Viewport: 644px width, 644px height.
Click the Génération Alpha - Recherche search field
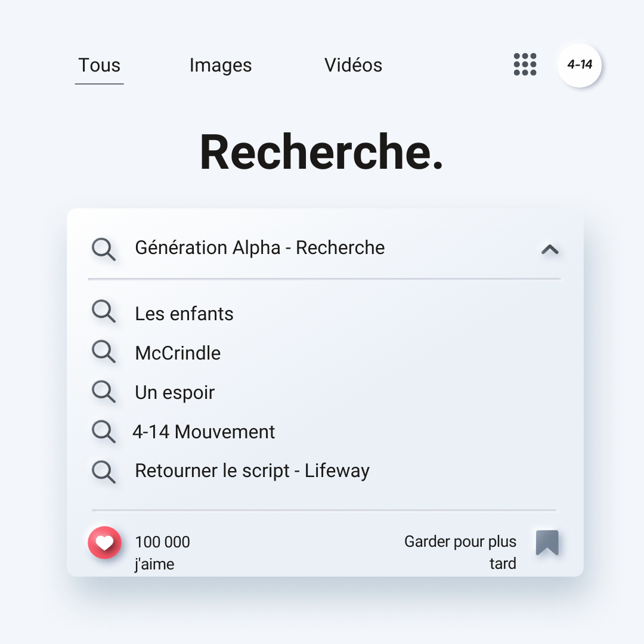point(260,247)
